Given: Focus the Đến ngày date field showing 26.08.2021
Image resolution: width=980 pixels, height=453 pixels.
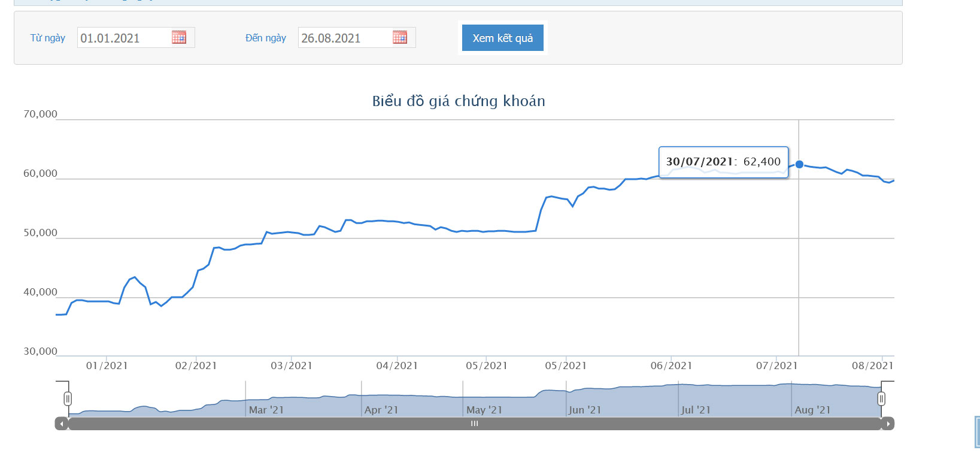Looking at the screenshot, I should pos(344,38).
